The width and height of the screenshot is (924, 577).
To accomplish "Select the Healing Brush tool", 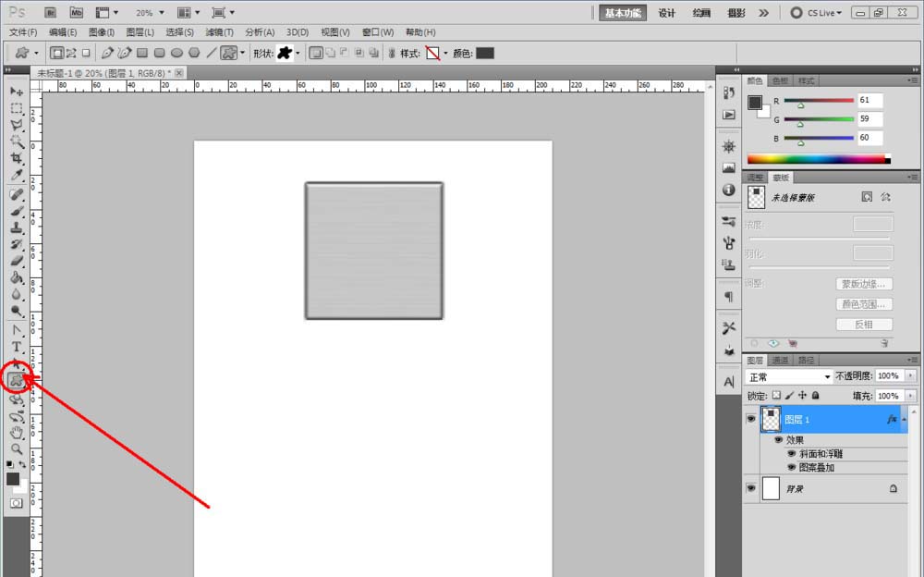I will click(17, 194).
